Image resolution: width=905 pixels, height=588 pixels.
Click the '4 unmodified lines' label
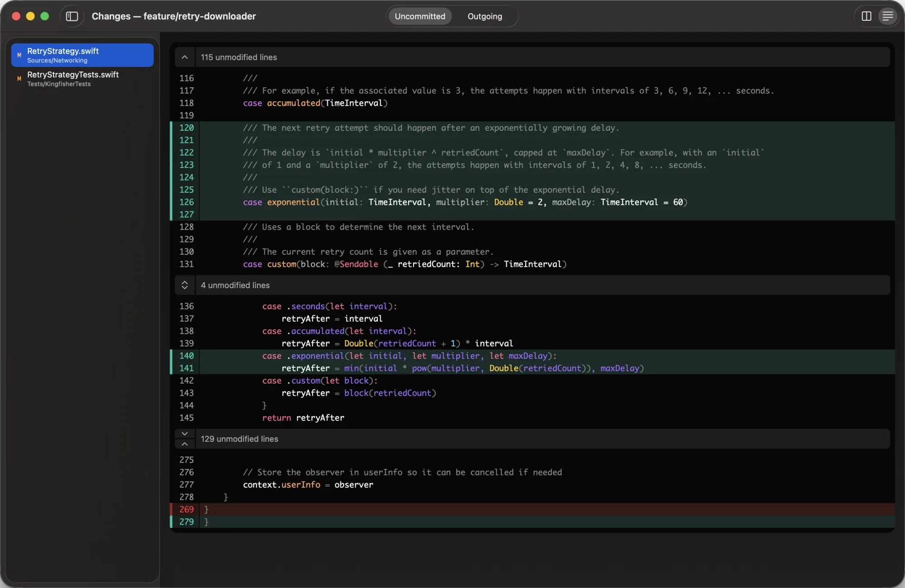click(x=235, y=285)
